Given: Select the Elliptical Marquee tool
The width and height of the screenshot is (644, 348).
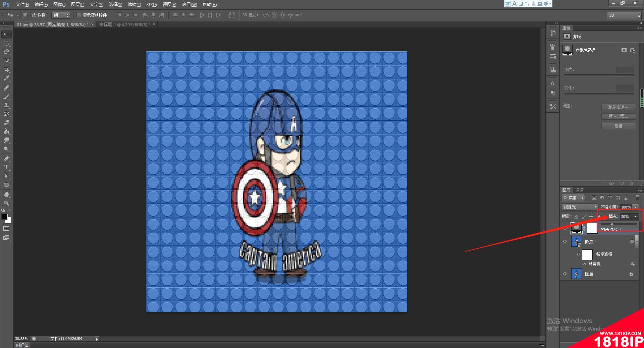Looking at the screenshot, I should point(6,44).
